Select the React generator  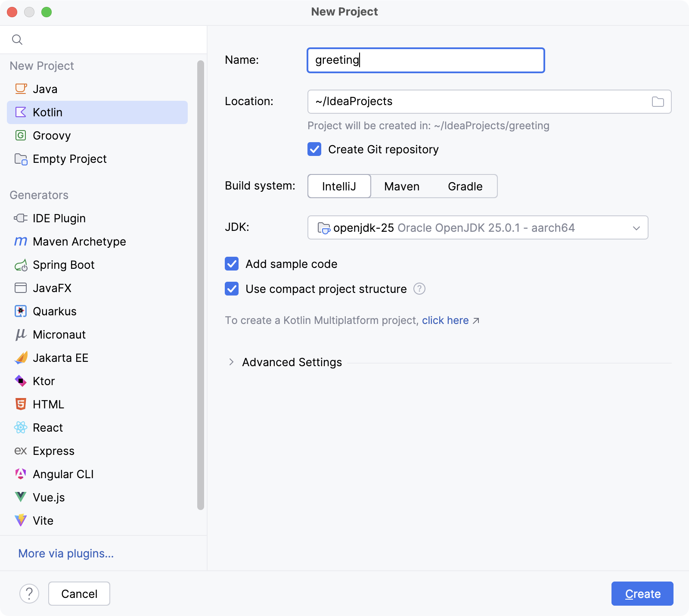click(x=47, y=427)
